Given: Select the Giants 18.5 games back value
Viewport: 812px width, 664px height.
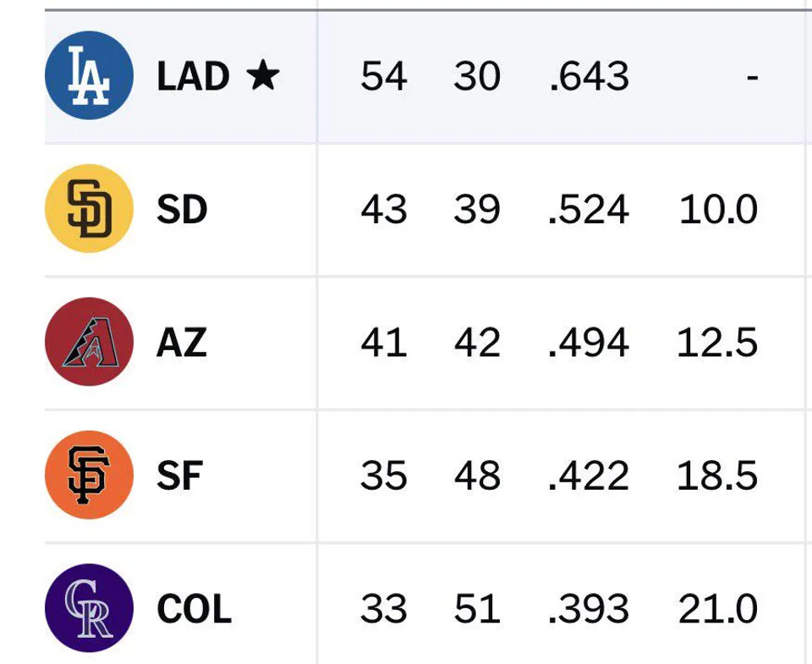Looking at the screenshot, I should coord(717,475).
